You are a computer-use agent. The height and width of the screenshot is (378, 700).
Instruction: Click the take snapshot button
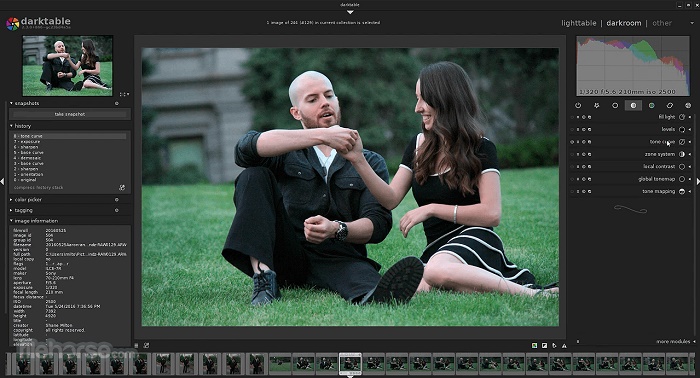click(x=70, y=114)
